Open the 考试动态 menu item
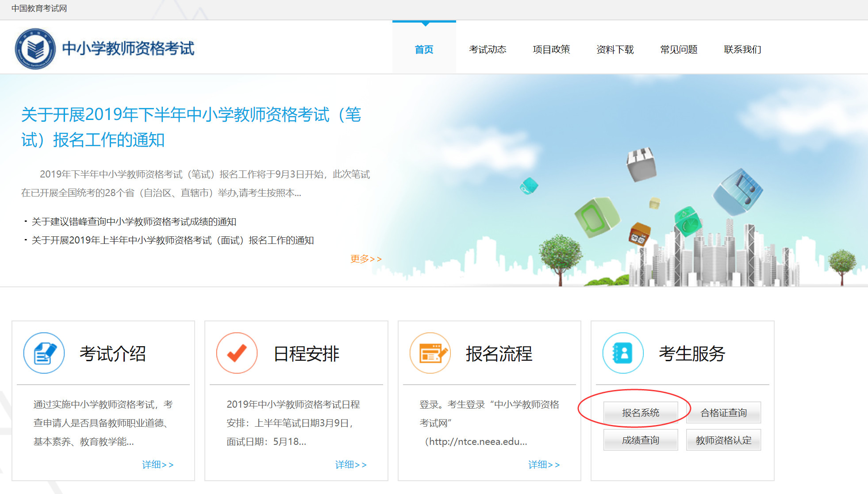Screen dimensions: 868x494 tap(488, 50)
